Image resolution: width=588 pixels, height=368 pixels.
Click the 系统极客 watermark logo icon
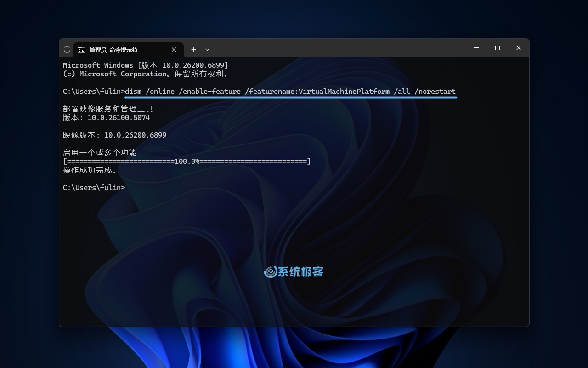(270, 272)
